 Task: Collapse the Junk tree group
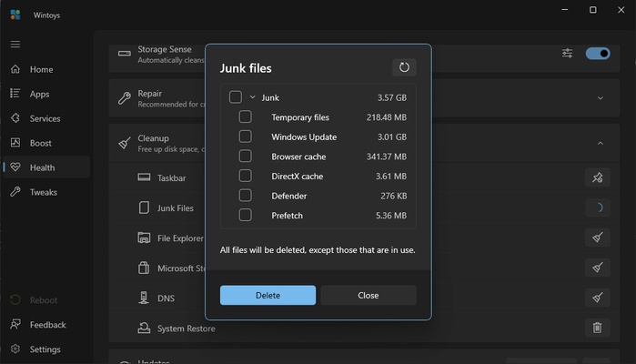tap(252, 97)
